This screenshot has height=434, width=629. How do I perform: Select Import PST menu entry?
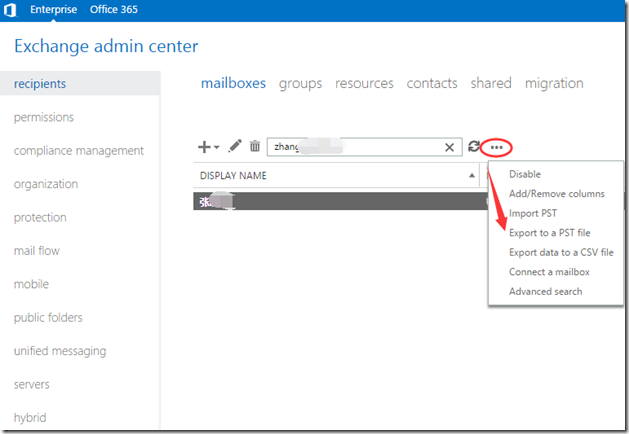[533, 213]
